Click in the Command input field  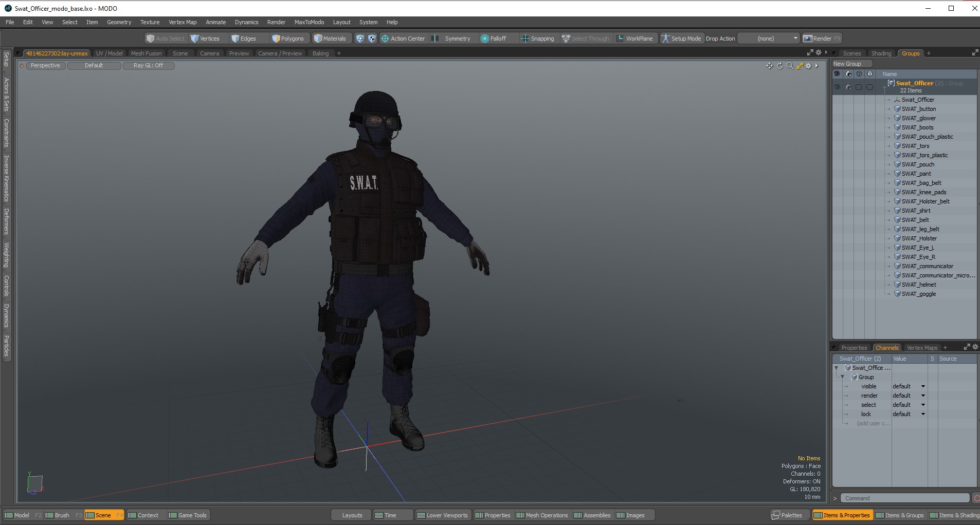coord(905,498)
